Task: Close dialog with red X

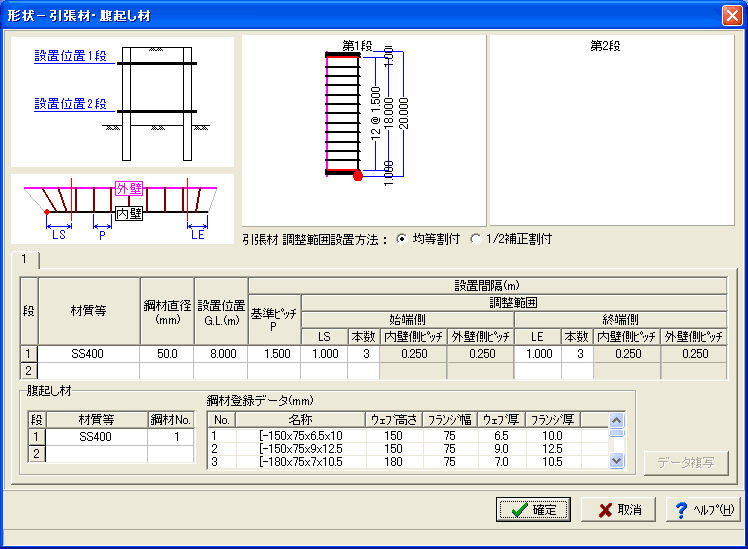Action: tap(732, 16)
